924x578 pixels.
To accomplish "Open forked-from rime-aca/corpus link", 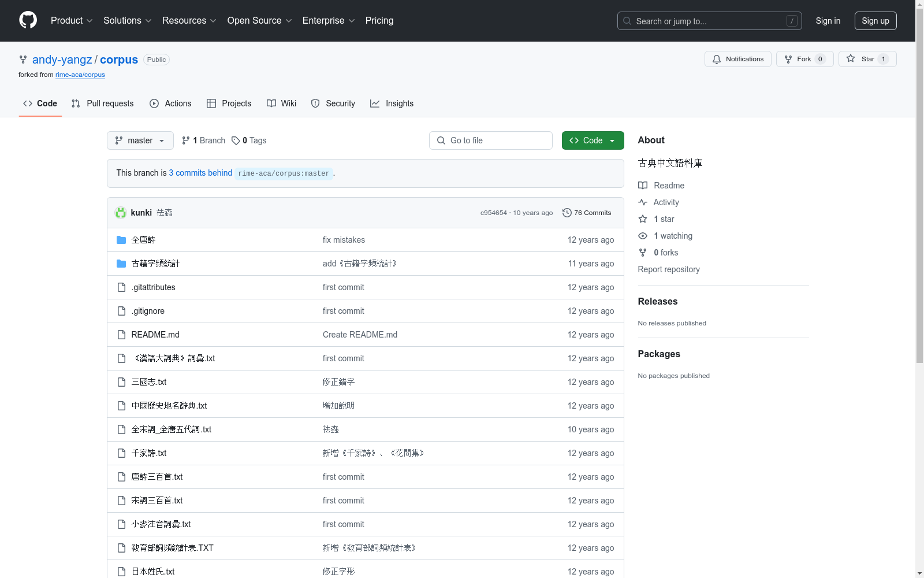I will click(x=80, y=75).
